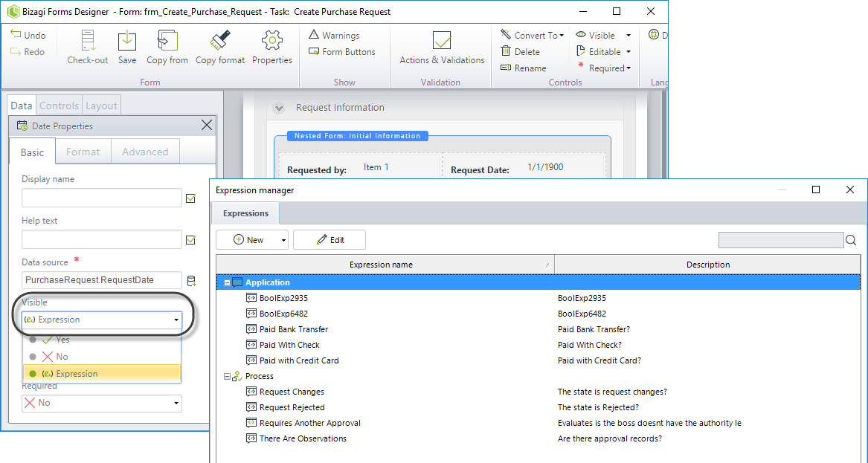Select Requires Another Approval expression

[310, 423]
